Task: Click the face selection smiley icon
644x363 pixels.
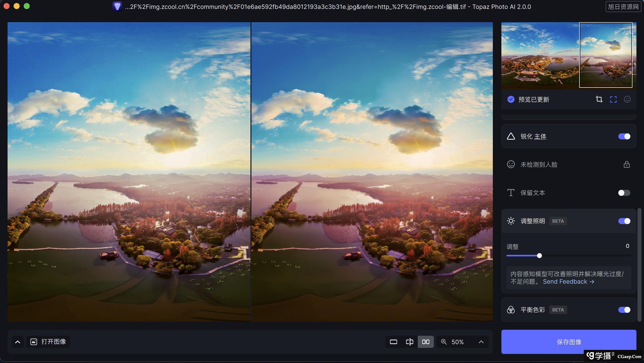Action: [627, 99]
